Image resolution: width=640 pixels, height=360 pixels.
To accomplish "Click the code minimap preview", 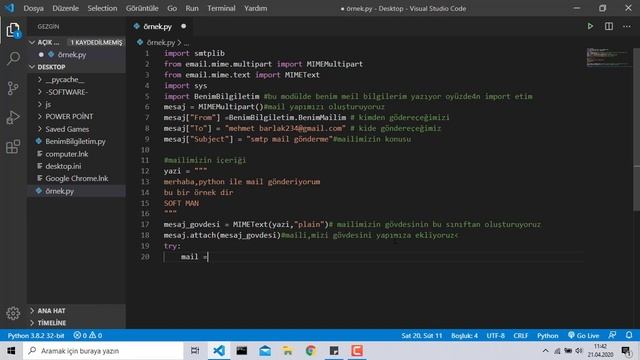I will (x=608, y=57).
